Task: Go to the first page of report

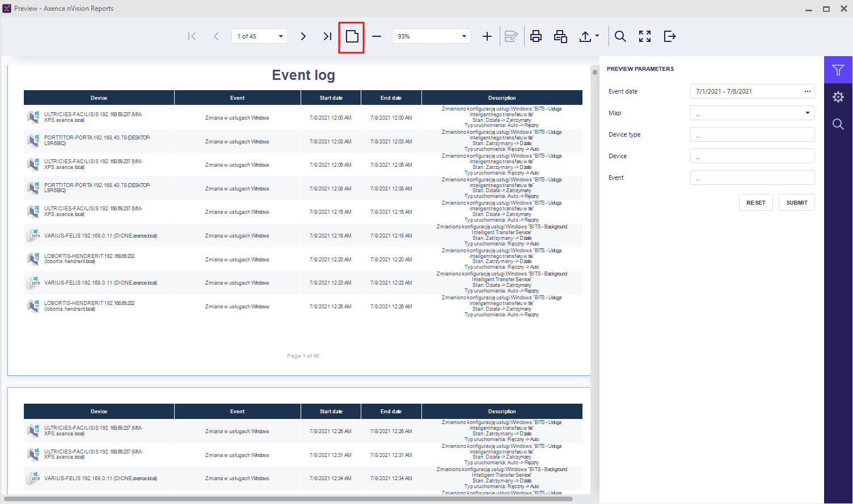Action: click(192, 36)
